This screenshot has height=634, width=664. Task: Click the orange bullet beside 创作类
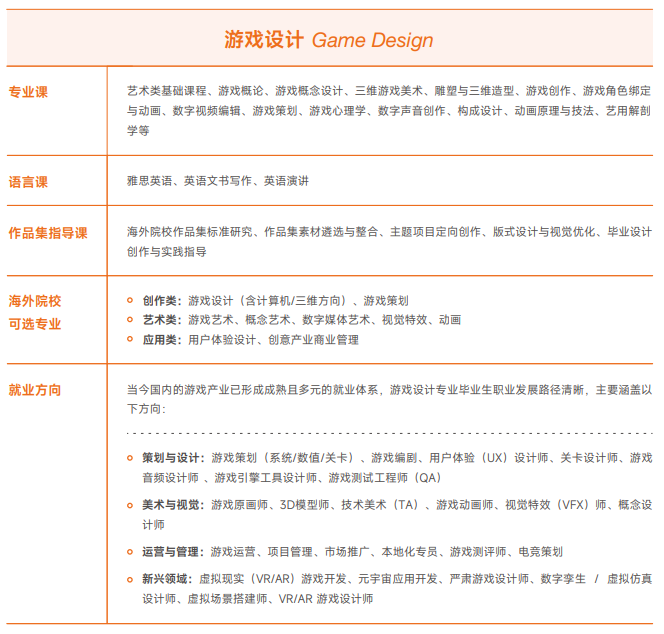click(130, 300)
